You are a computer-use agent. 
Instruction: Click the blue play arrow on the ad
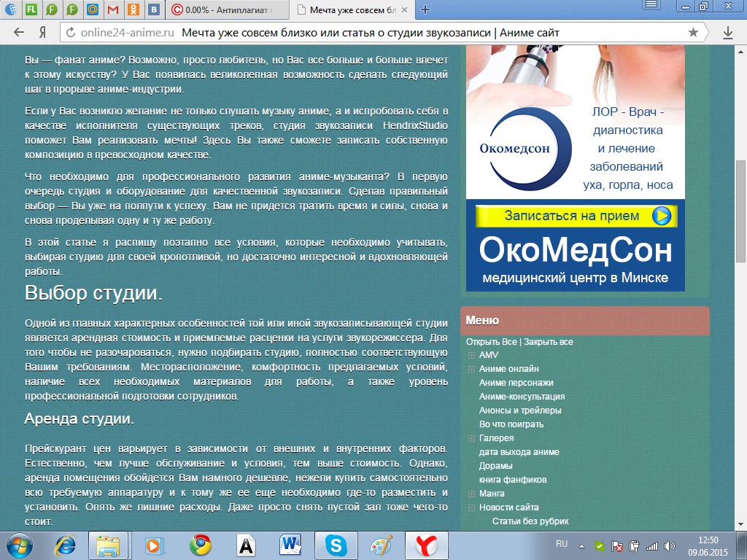(x=661, y=216)
